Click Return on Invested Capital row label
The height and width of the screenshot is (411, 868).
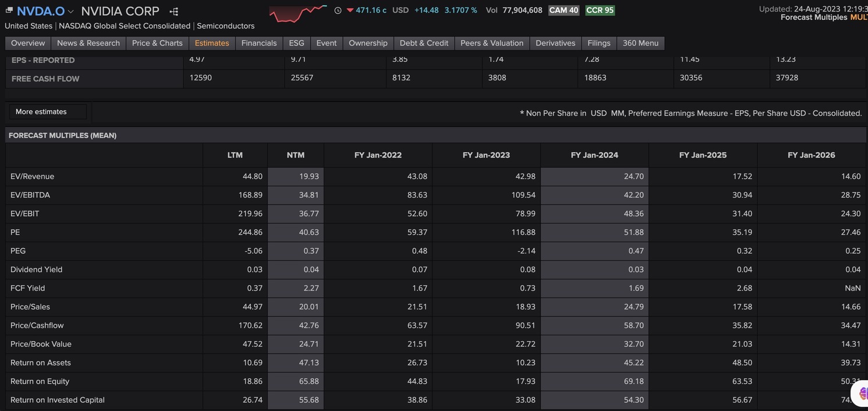[58, 400]
